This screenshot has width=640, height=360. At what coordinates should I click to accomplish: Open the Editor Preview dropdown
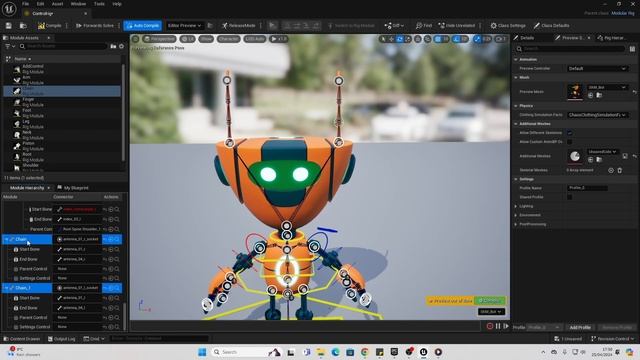pos(184,26)
